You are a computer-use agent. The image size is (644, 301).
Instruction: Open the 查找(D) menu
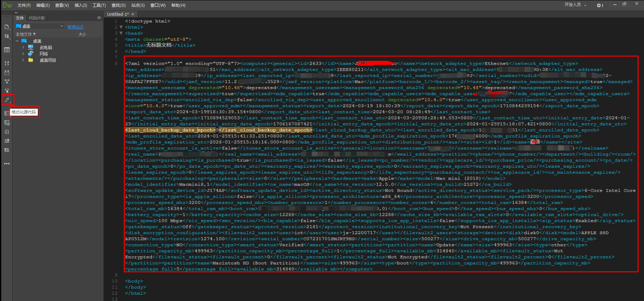tap(119, 5)
